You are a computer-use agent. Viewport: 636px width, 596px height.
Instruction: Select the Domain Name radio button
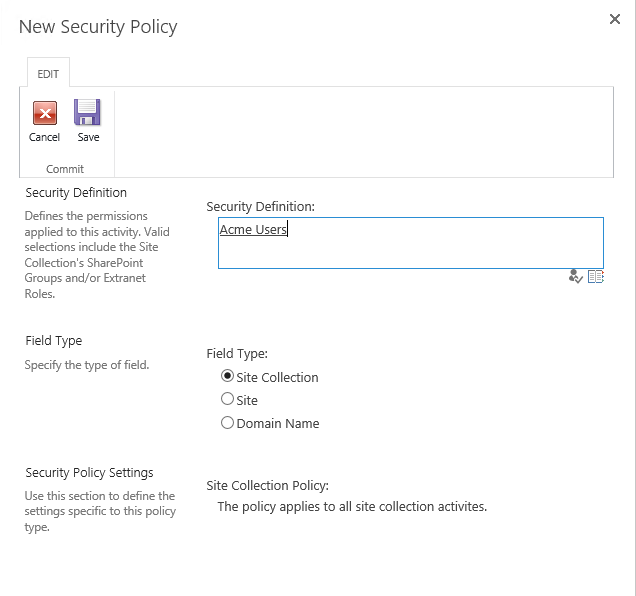(x=228, y=423)
